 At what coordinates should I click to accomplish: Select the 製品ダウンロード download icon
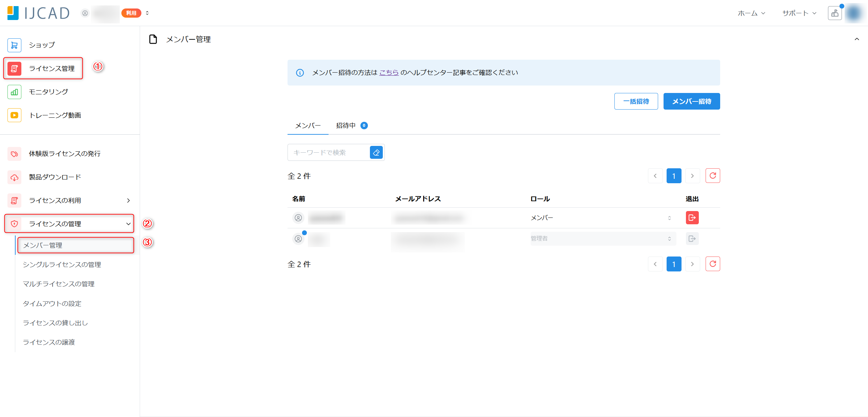tap(14, 177)
